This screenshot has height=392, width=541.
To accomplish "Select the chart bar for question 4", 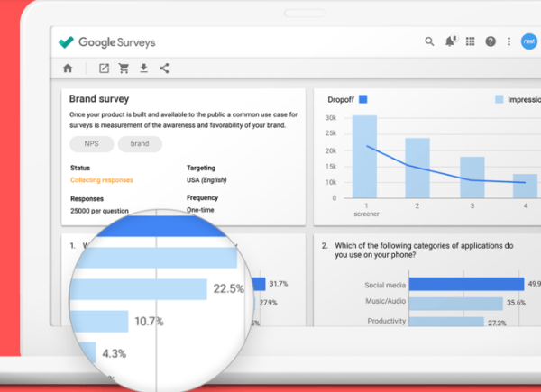I will [x=525, y=186].
